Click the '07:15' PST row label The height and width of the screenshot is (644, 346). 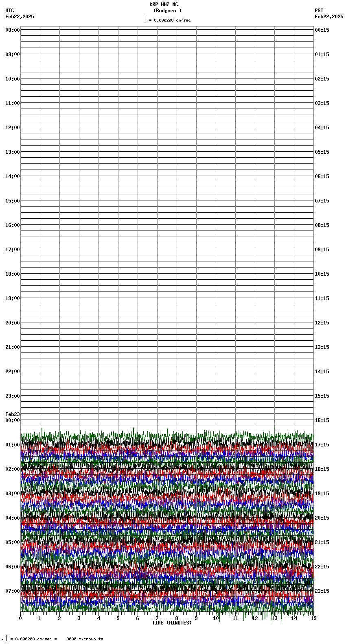(x=322, y=201)
